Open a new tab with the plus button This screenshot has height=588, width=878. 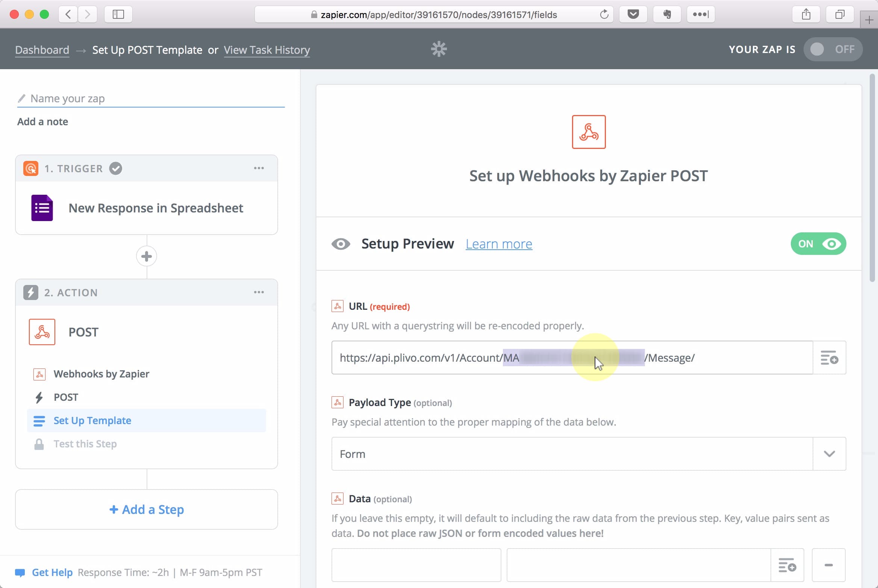coord(869,20)
